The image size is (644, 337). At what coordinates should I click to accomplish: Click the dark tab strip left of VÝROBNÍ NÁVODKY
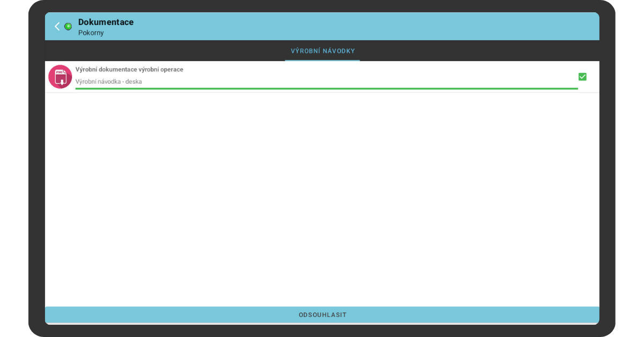[x=161, y=51]
